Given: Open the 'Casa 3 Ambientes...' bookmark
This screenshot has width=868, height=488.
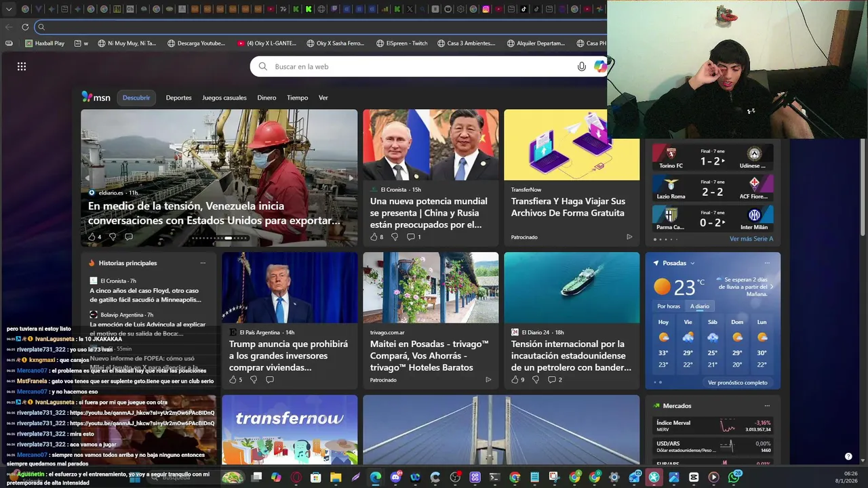Looking at the screenshot, I should [466, 43].
